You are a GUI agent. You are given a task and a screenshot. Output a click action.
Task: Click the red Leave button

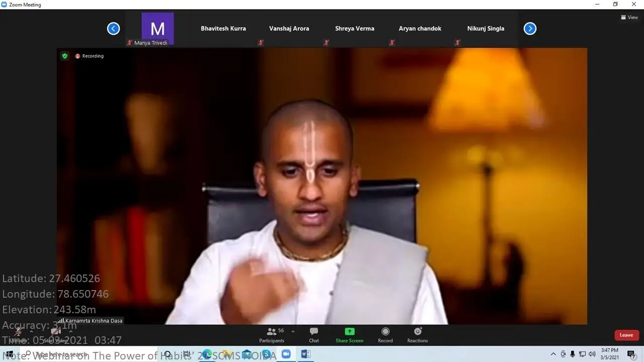(x=626, y=335)
